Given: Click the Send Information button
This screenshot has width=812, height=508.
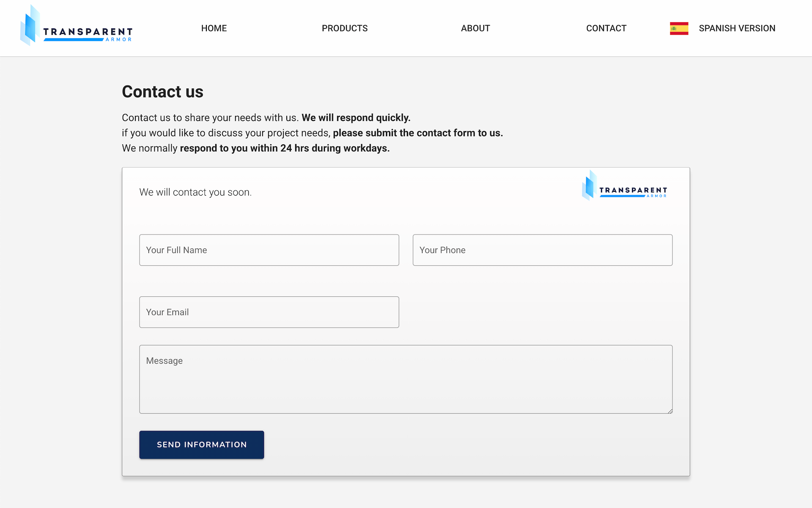Looking at the screenshot, I should click(x=202, y=444).
